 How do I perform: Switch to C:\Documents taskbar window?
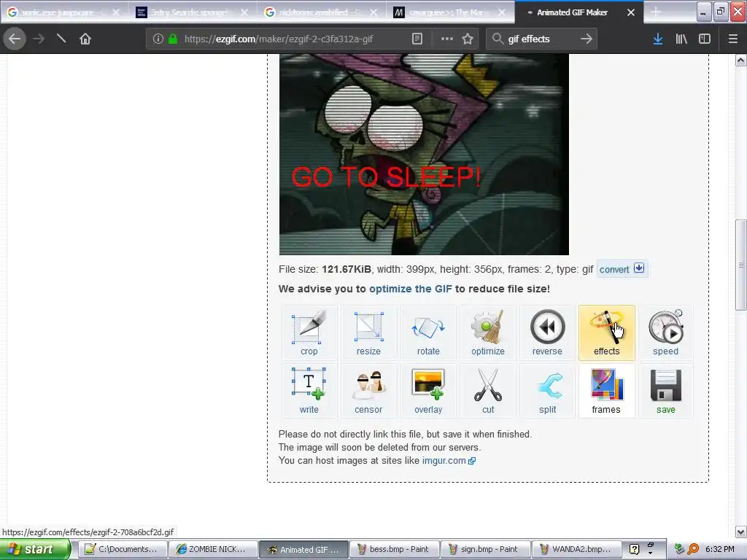point(122,549)
